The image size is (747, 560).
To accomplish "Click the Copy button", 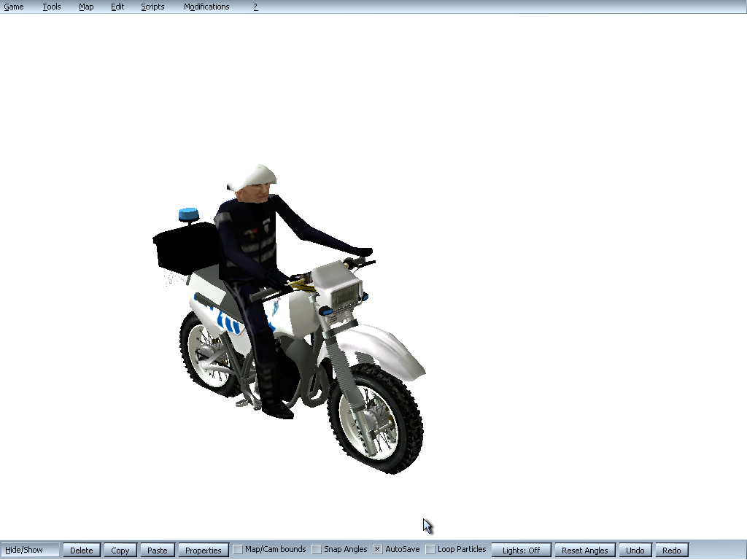I will tap(120, 550).
